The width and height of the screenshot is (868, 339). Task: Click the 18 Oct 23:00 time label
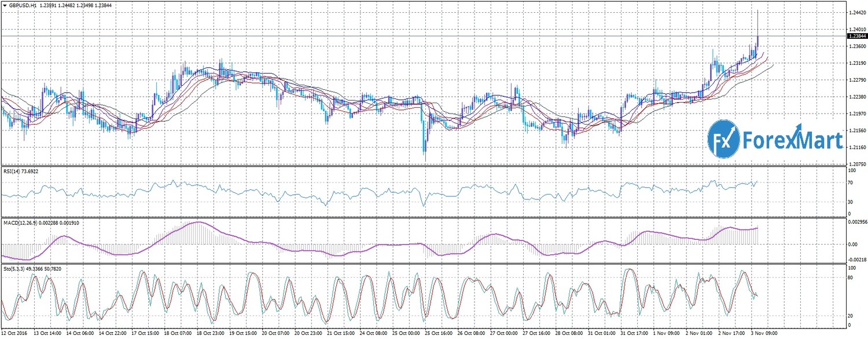coord(209,334)
